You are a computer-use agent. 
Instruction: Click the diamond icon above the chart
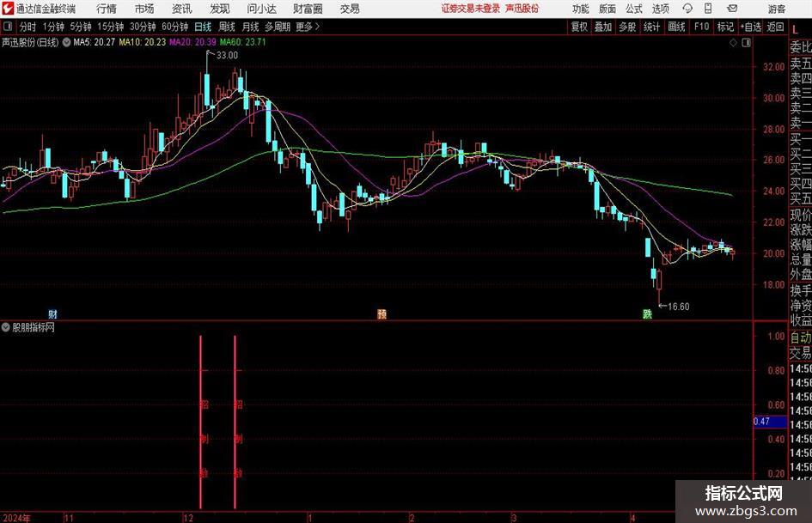733,43
